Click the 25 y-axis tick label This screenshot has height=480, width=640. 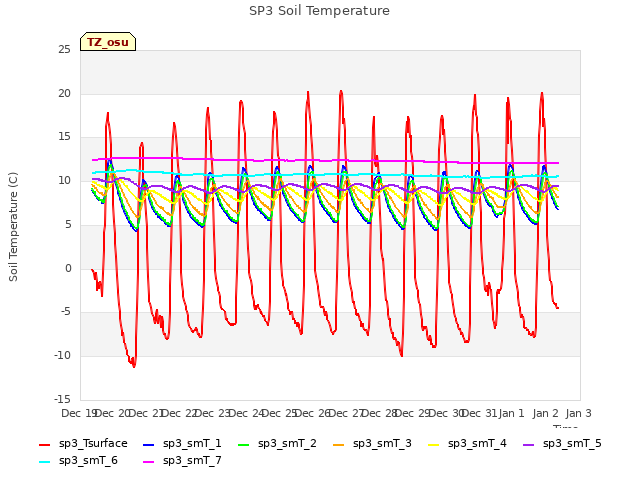coord(64,50)
